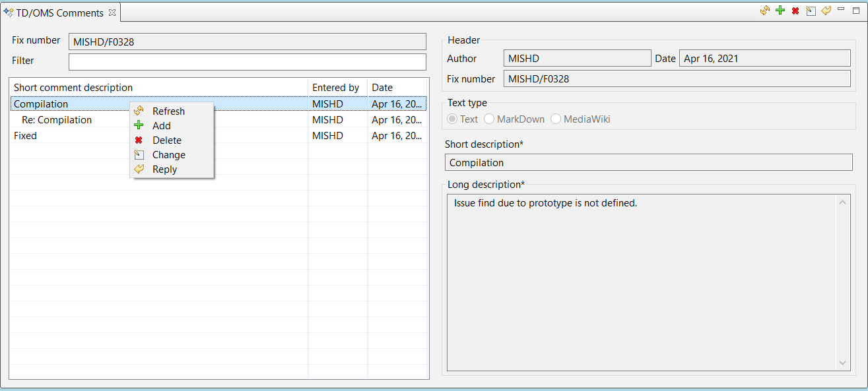The height and width of the screenshot is (391, 868).
Task: Select the 'Fixed' comment row
Action: (26, 136)
